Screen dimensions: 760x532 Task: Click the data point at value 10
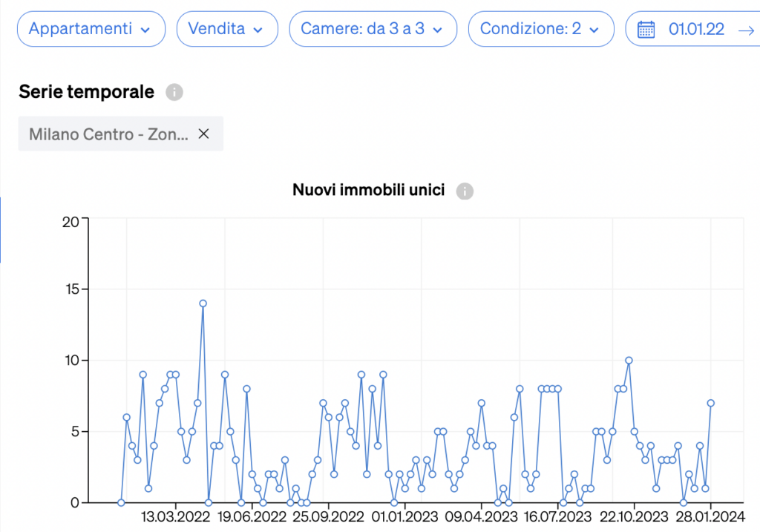click(x=629, y=361)
